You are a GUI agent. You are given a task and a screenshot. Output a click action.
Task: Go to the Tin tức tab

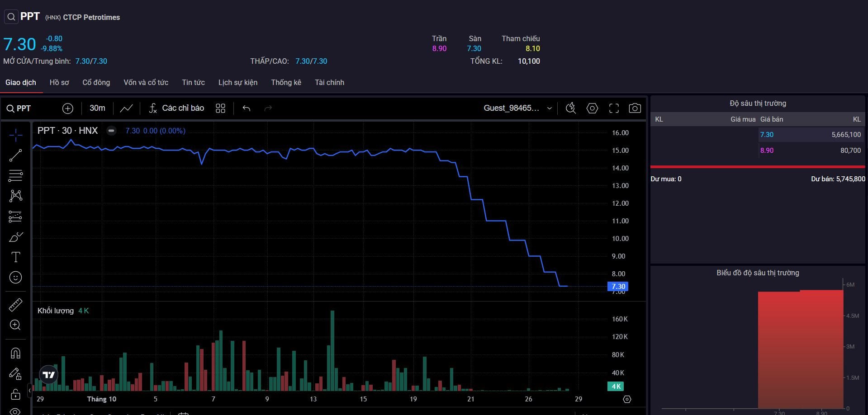pyautogui.click(x=194, y=82)
